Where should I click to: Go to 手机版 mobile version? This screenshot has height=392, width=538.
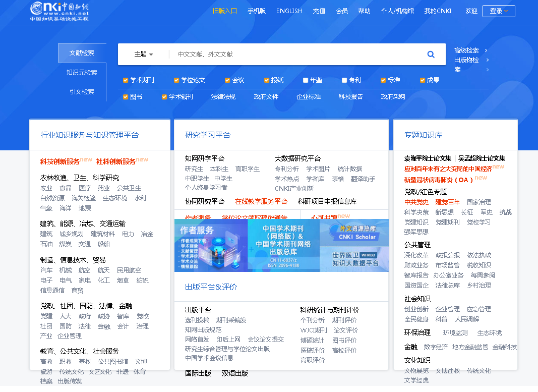[257, 11]
